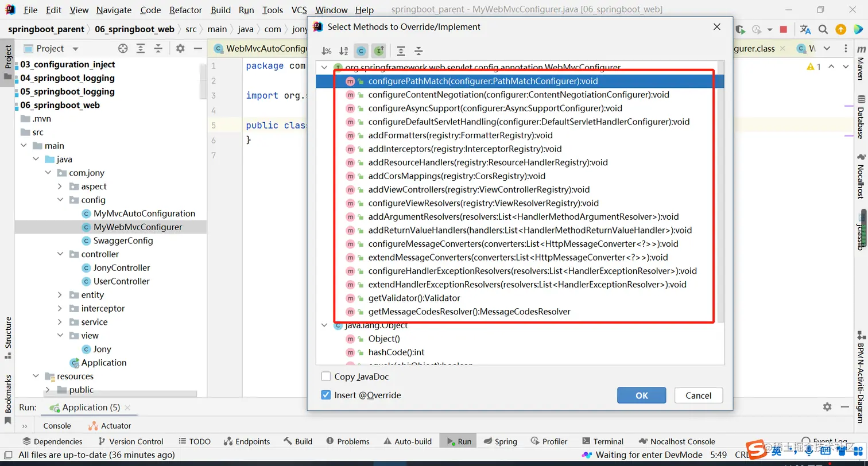This screenshot has width=868, height=466.
Task: Stop the running application
Action: tap(784, 29)
